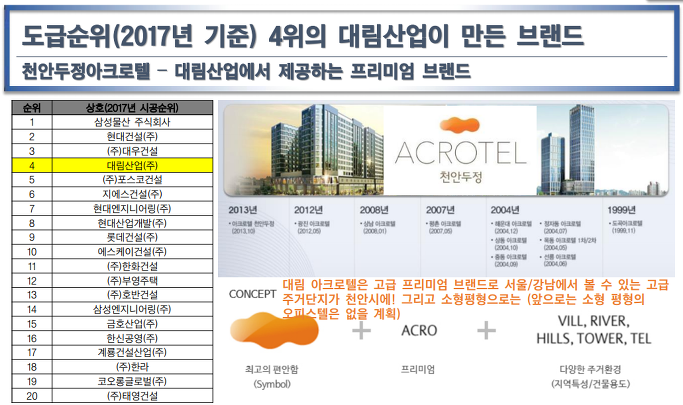Select the (주)한라 cell

pos(132,367)
